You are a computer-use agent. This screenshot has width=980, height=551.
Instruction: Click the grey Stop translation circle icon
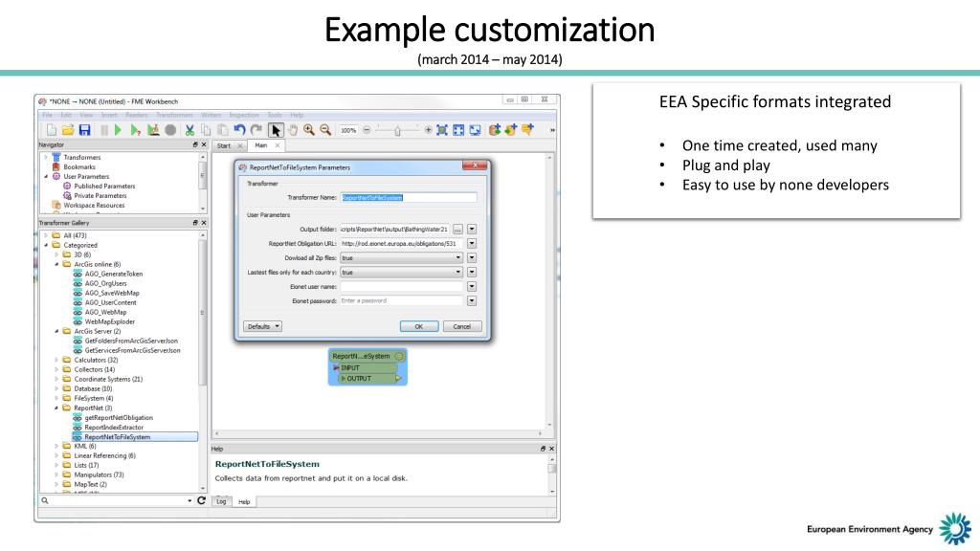pos(170,130)
